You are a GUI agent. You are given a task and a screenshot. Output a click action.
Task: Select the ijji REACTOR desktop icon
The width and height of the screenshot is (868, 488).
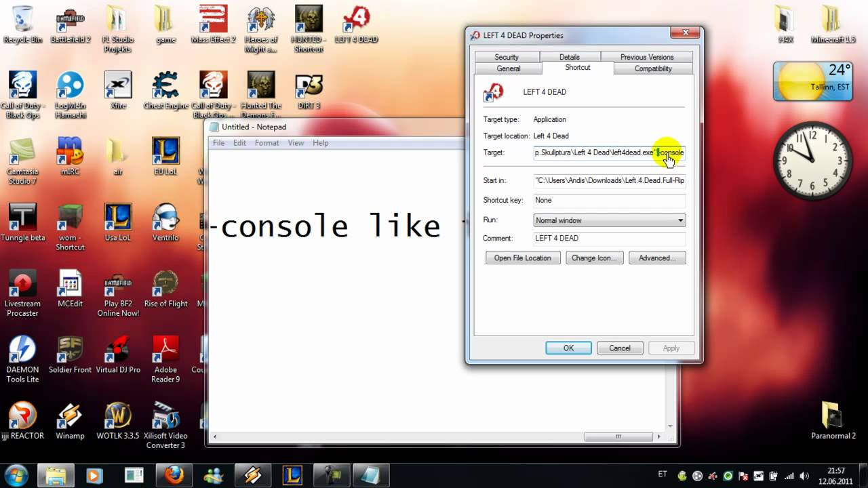coord(22,421)
